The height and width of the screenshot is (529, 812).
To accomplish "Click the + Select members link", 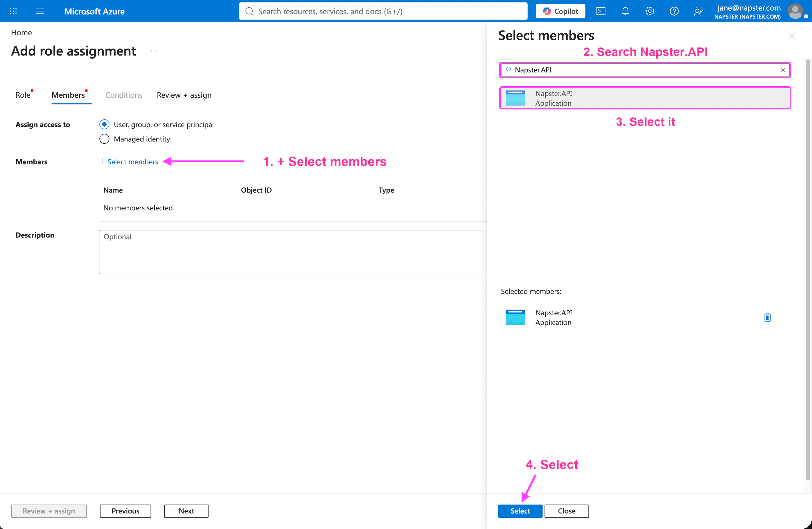I will [129, 162].
